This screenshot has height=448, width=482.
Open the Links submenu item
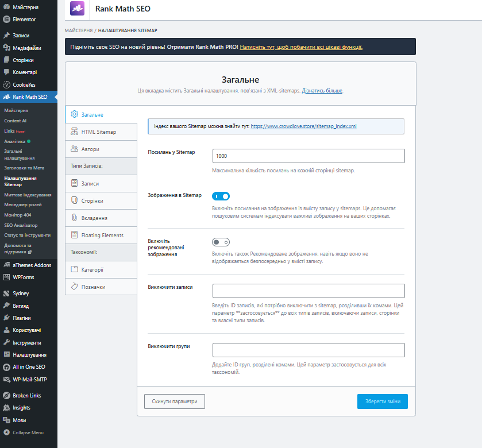click(9, 131)
